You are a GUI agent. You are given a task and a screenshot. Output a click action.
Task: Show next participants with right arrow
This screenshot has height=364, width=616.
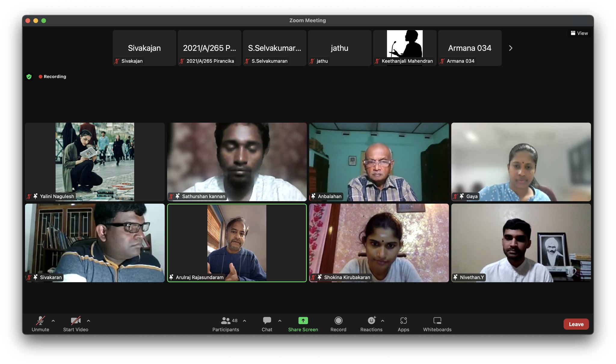(x=510, y=48)
